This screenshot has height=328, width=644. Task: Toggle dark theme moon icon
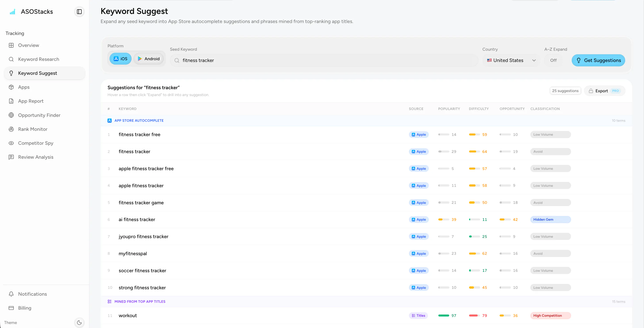pos(79,322)
